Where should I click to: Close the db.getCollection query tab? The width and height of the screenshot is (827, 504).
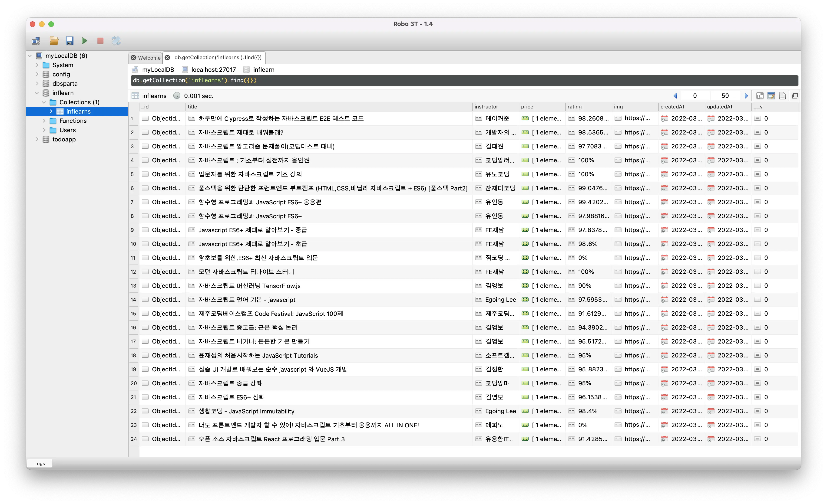(168, 58)
